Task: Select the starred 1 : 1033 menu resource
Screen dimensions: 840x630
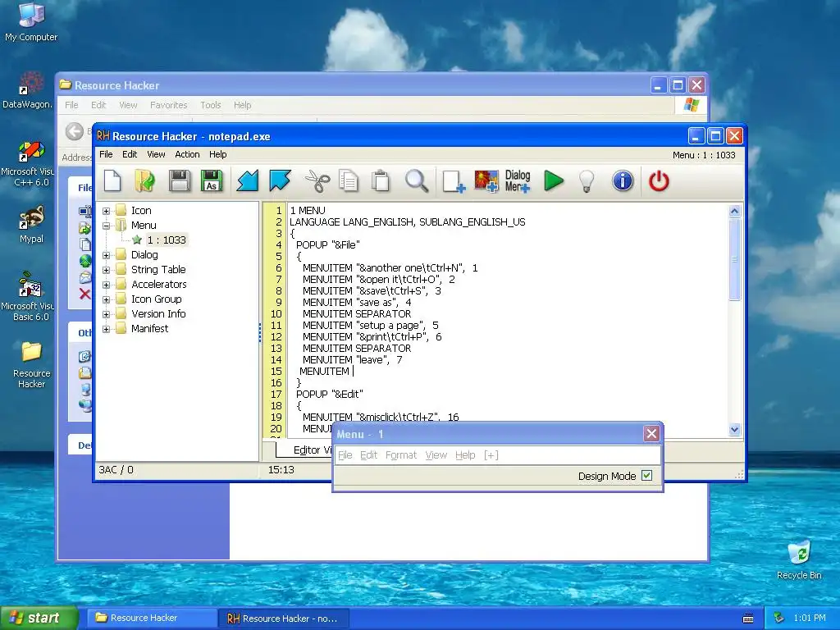Action: click(x=166, y=240)
